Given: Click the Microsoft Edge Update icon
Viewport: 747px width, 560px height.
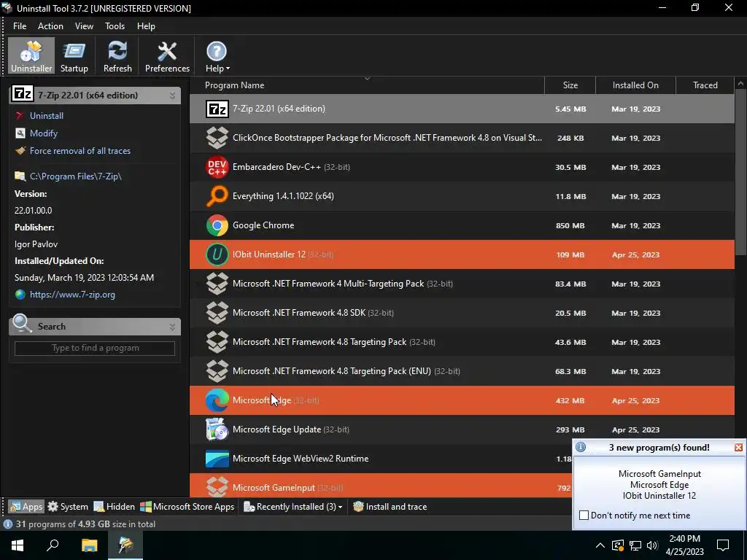Looking at the screenshot, I should 217,429.
